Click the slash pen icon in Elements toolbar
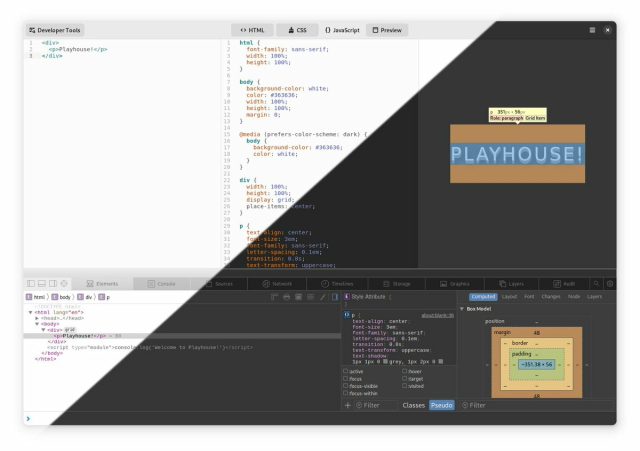 [323, 297]
